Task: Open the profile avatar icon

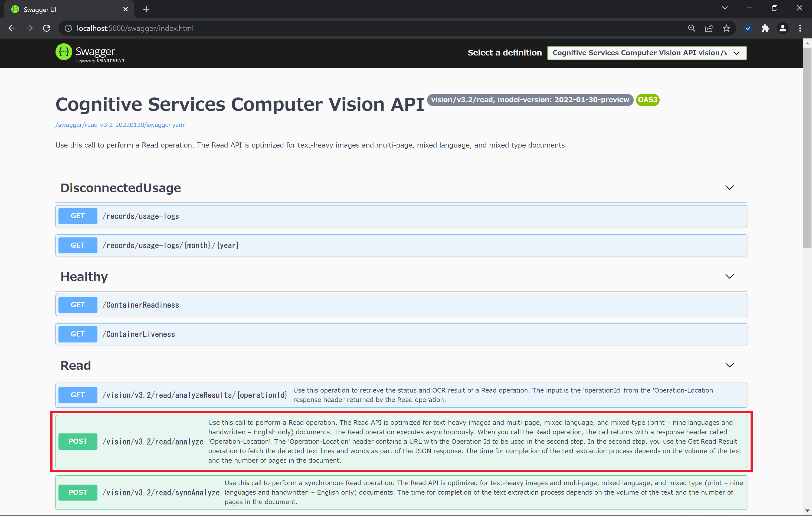Action: (782, 28)
